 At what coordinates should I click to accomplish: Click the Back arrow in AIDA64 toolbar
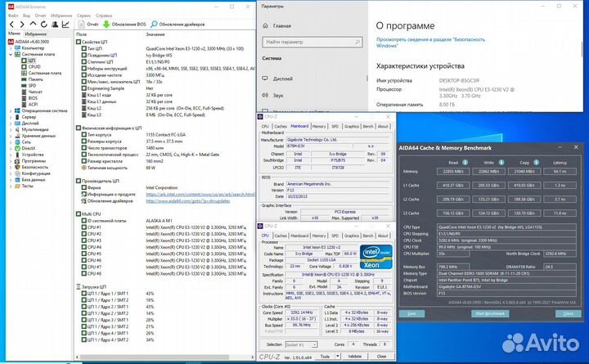pos(11,25)
